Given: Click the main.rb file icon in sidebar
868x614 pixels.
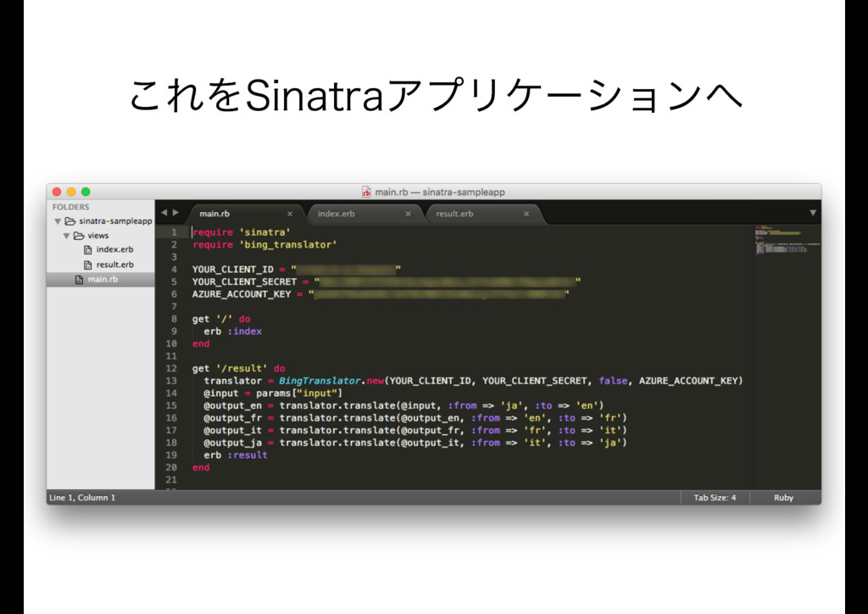Looking at the screenshot, I should [79, 280].
